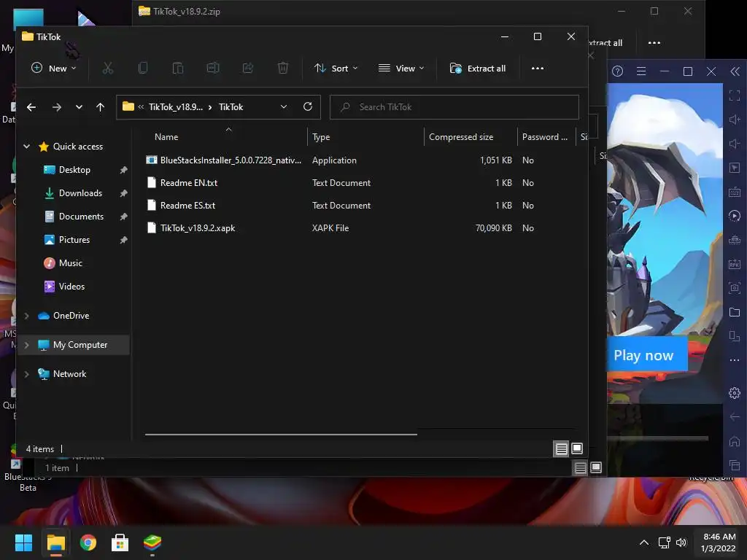Collapse BlueStacks sidebar double chevron
The height and width of the screenshot is (560, 747).
[x=735, y=71]
